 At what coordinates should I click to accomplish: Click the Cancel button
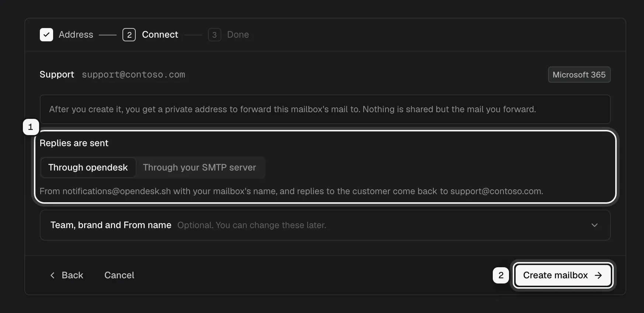(x=120, y=275)
